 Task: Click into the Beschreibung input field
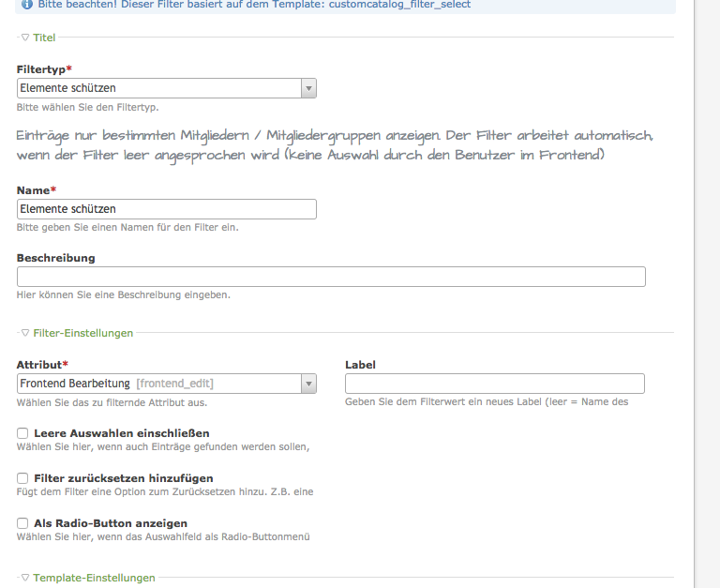pyautogui.click(x=331, y=277)
